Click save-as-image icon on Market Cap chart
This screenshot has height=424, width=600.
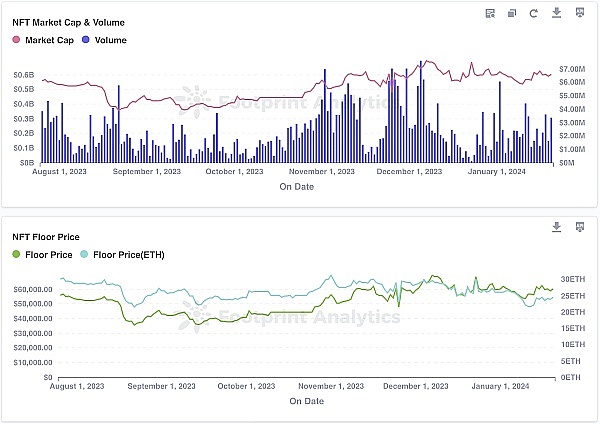click(x=579, y=14)
